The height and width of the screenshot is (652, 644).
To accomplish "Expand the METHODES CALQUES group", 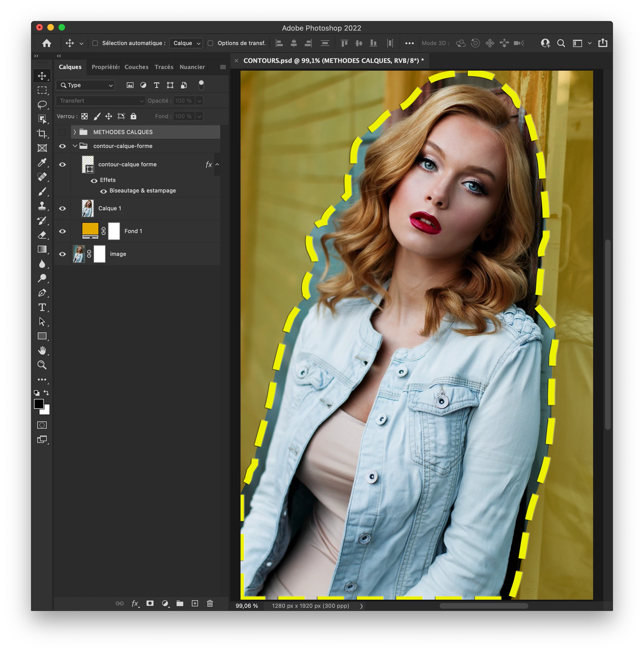I will tap(75, 132).
